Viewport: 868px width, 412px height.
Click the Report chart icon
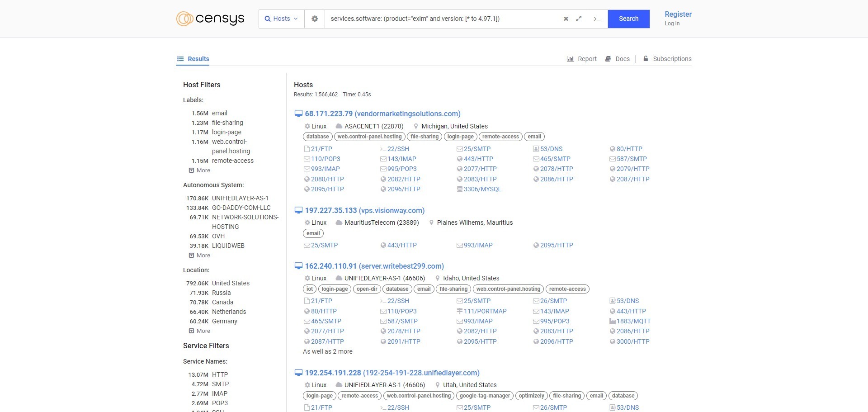coord(570,59)
